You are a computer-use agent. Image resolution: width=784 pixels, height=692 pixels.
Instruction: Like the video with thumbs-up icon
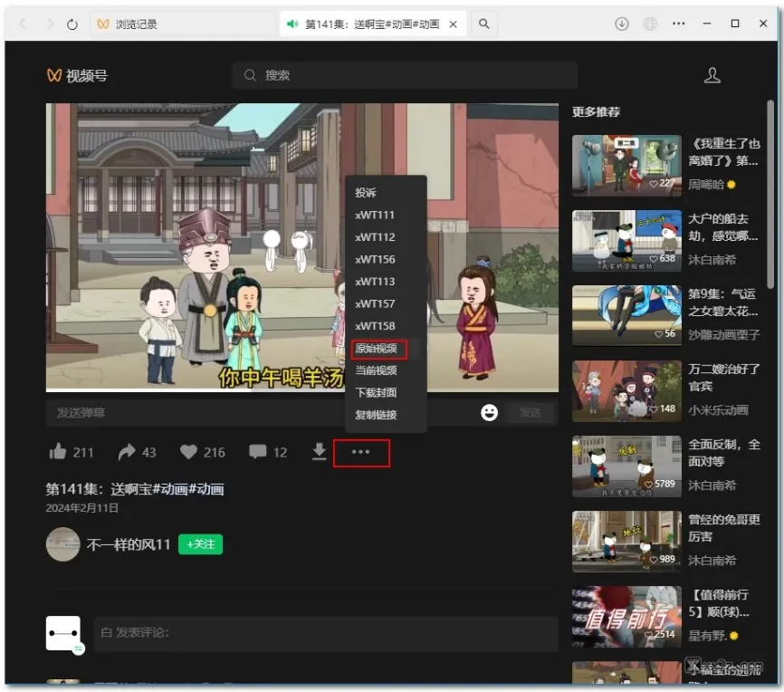coord(58,452)
